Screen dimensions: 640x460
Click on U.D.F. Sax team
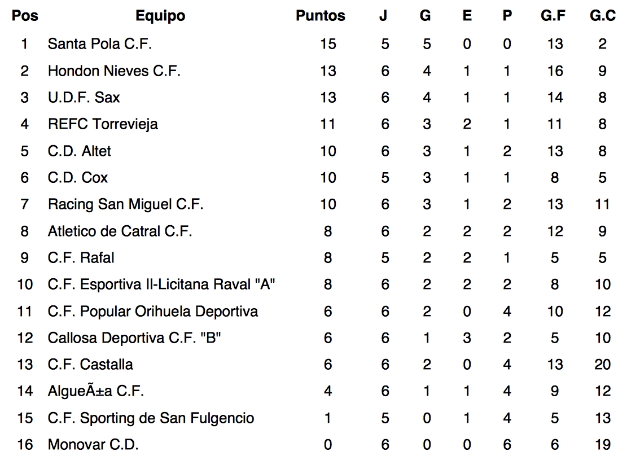tap(83, 97)
